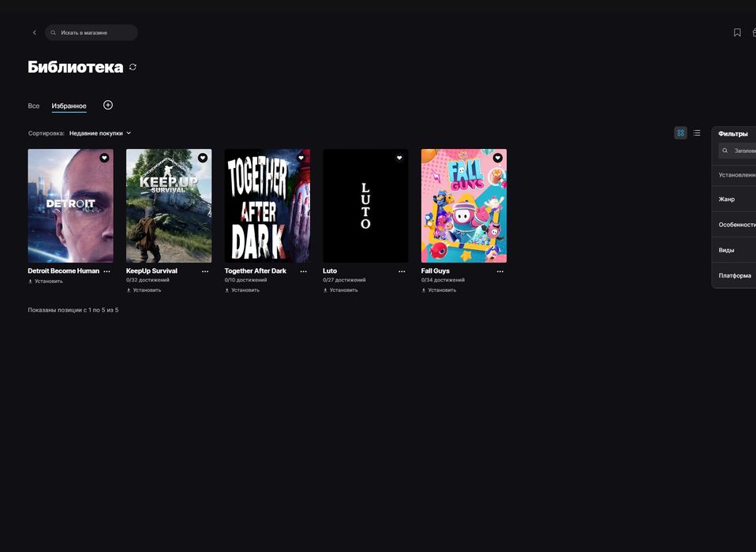Click the store search field

tap(92, 33)
